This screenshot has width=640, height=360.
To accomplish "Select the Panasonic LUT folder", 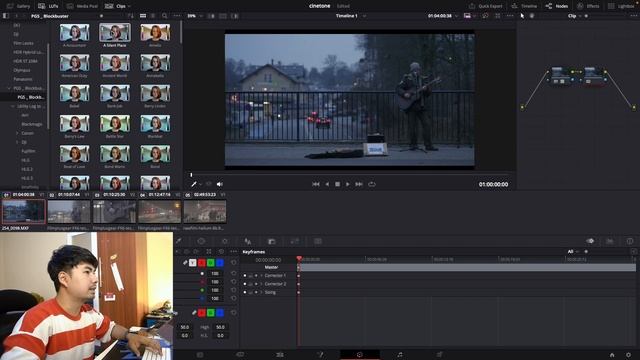I will tap(22, 79).
